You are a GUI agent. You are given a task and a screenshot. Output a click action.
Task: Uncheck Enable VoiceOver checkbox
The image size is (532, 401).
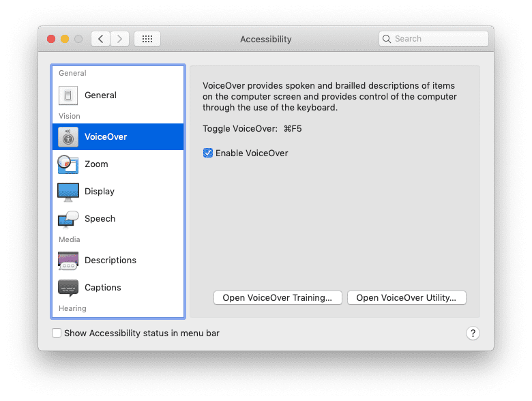[207, 153]
